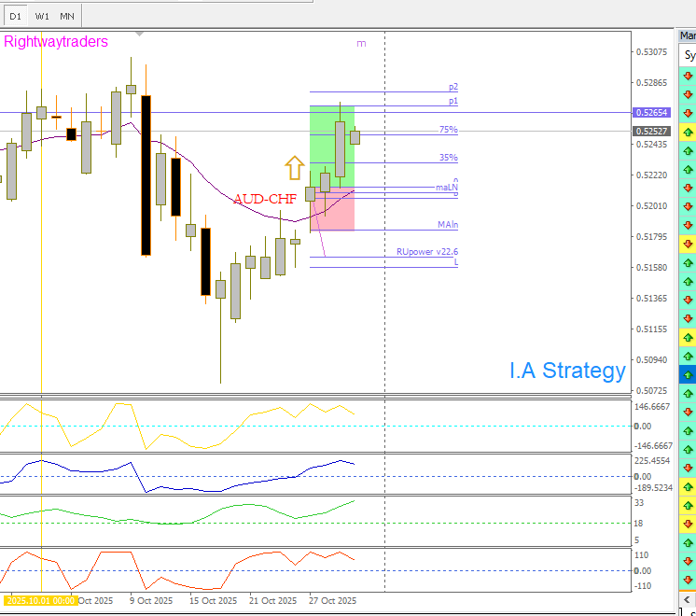Click the 2025.10.01 date marker on time axis
696x616 pixels.
[x=39, y=601]
